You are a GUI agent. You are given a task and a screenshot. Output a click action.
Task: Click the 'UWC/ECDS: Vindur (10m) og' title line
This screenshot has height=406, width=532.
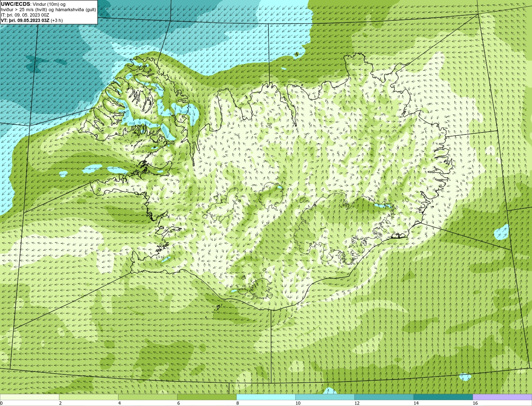click(x=33, y=4)
